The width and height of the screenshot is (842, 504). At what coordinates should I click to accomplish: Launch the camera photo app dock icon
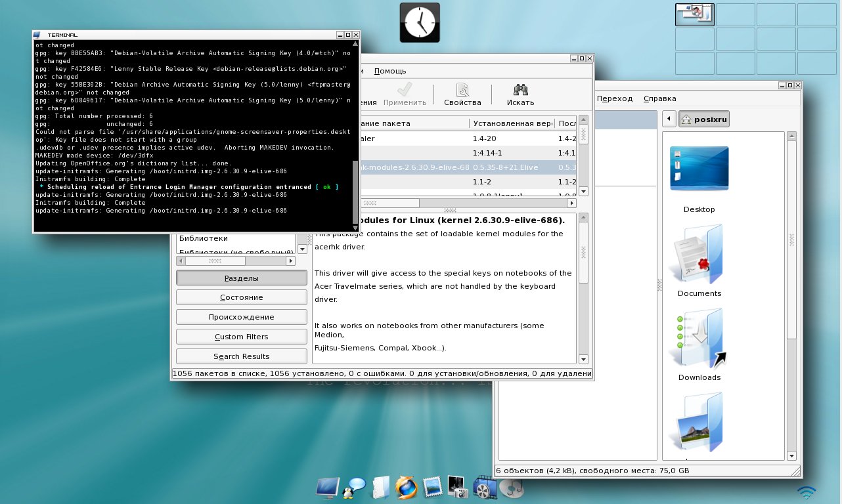[458, 488]
